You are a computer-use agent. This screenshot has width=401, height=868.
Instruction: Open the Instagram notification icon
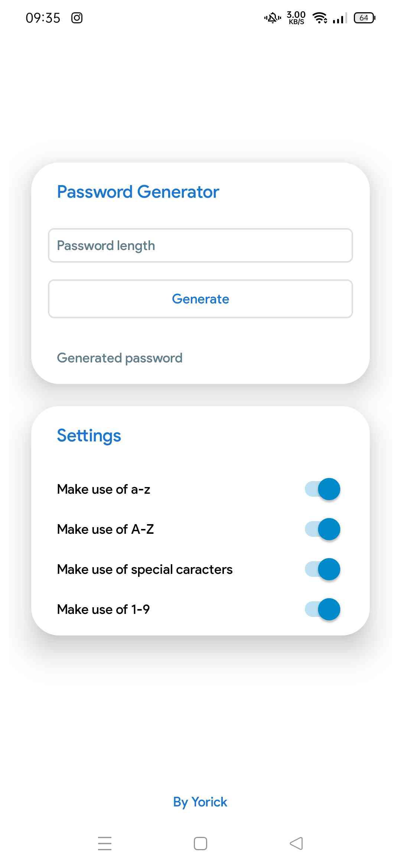(x=77, y=17)
